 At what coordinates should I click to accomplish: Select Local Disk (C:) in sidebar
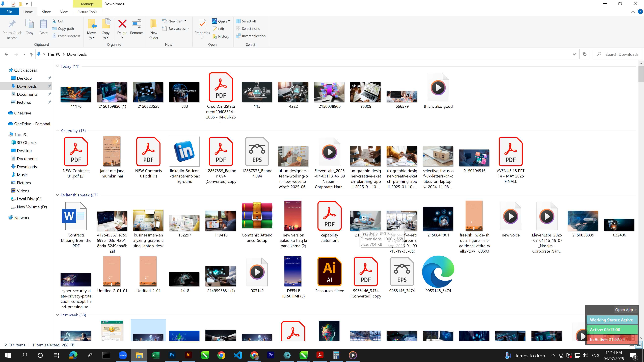[x=29, y=199]
